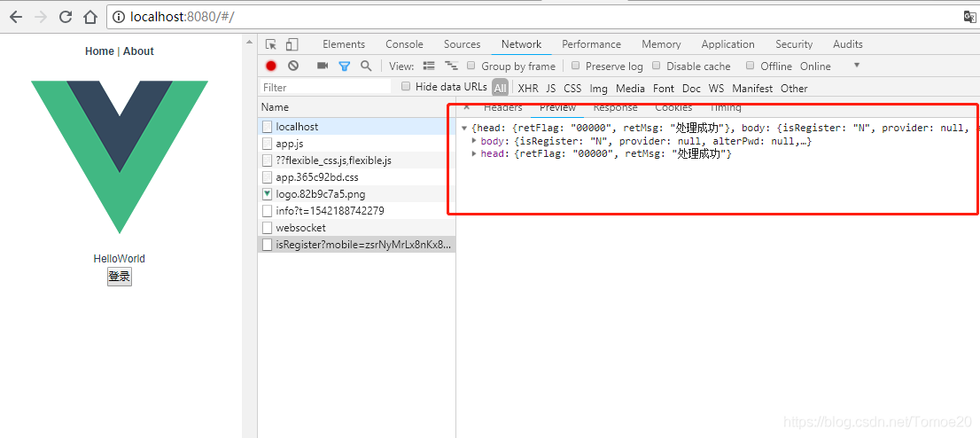This screenshot has width=980, height=438.
Task: Filter requests by Img
Action: coord(599,89)
